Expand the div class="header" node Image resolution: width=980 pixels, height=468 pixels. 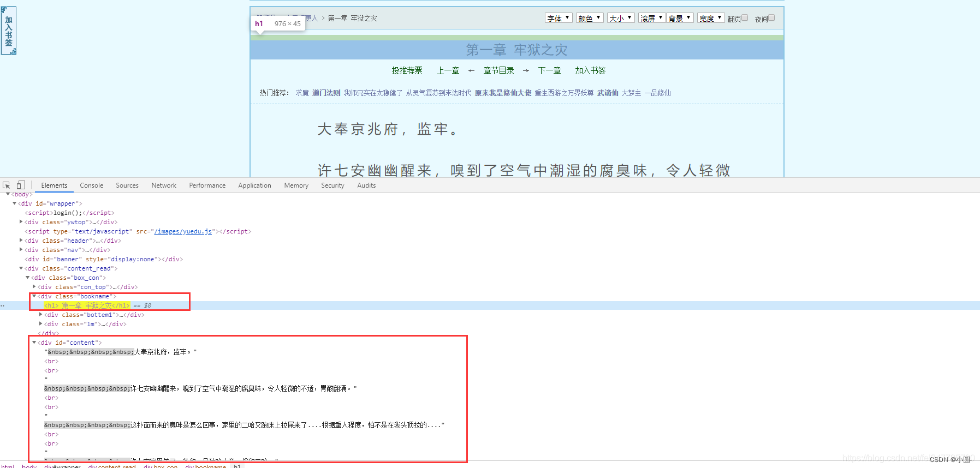point(21,241)
